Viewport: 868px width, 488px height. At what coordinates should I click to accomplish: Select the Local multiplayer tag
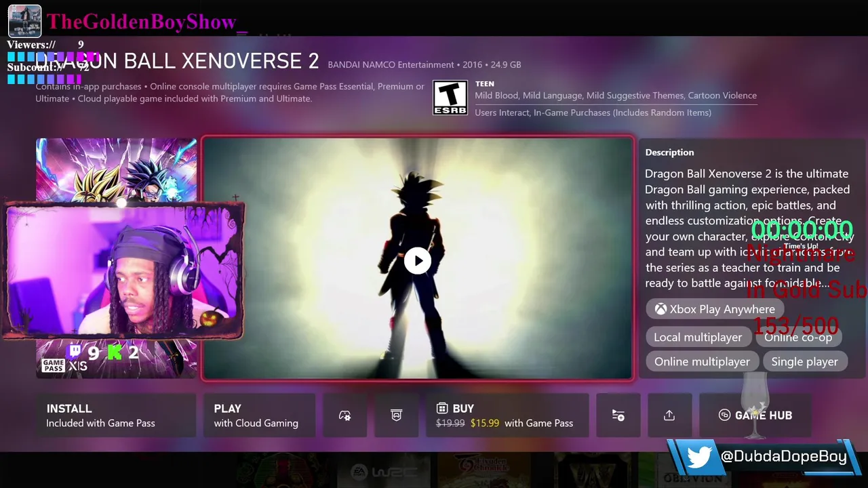point(698,337)
